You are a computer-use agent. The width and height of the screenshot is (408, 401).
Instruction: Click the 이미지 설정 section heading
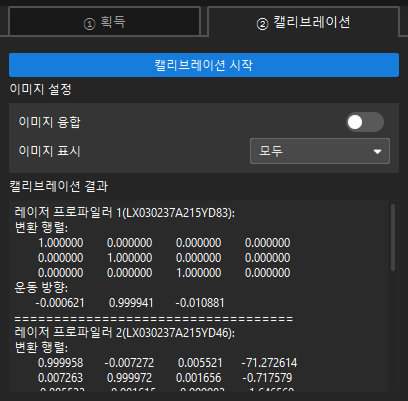tap(40, 89)
